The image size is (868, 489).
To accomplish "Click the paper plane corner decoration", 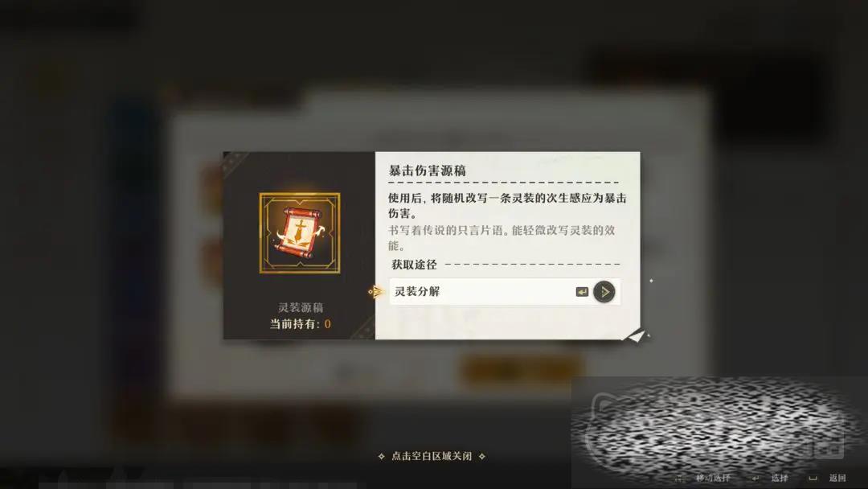I will click(x=636, y=335).
